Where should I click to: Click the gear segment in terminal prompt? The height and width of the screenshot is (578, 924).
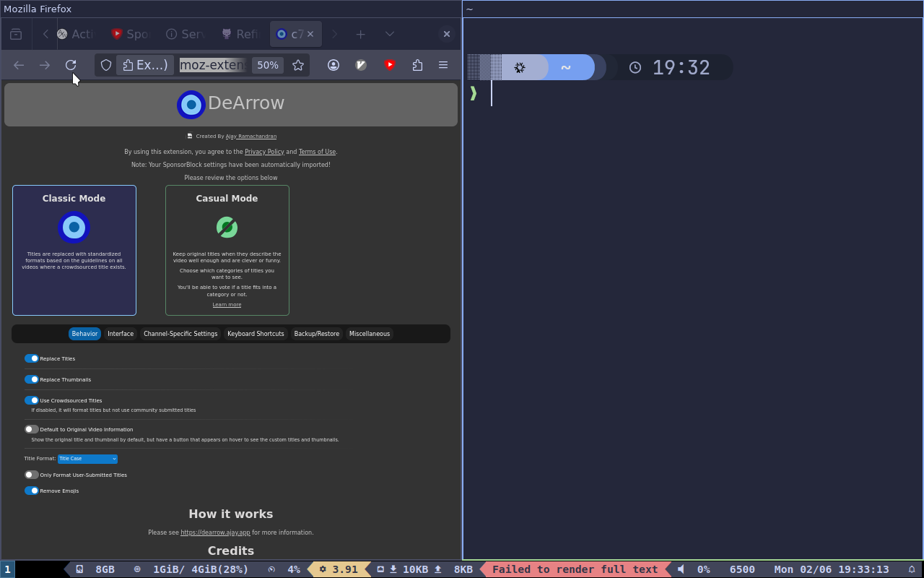coord(519,67)
